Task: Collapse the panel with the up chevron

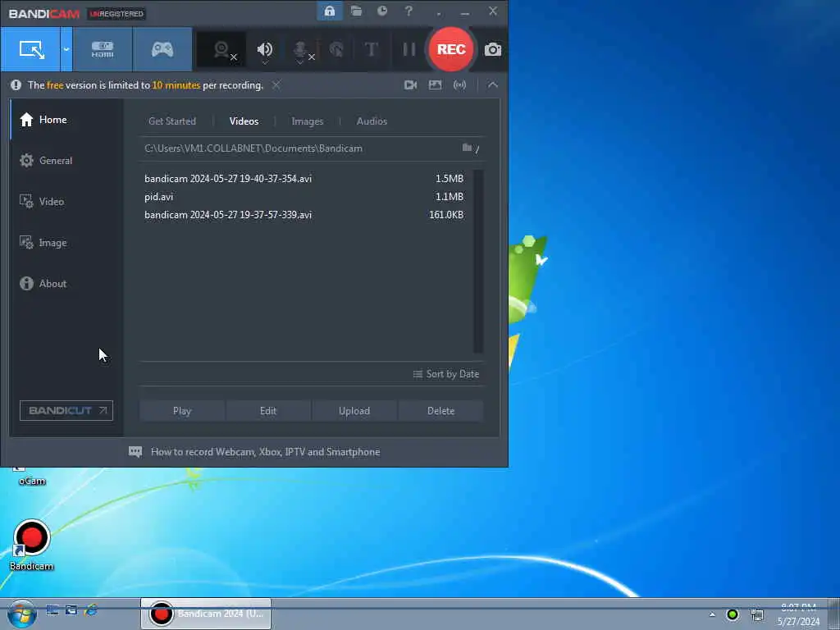Action: pos(493,85)
